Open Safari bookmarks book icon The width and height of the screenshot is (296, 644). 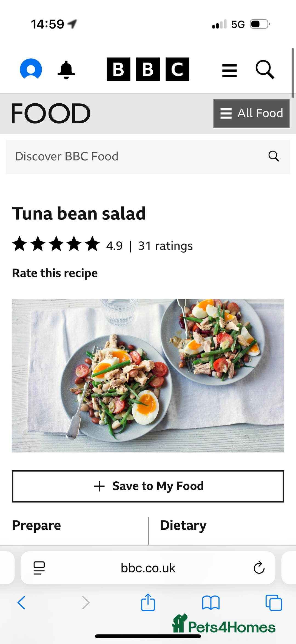coord(211,603)
